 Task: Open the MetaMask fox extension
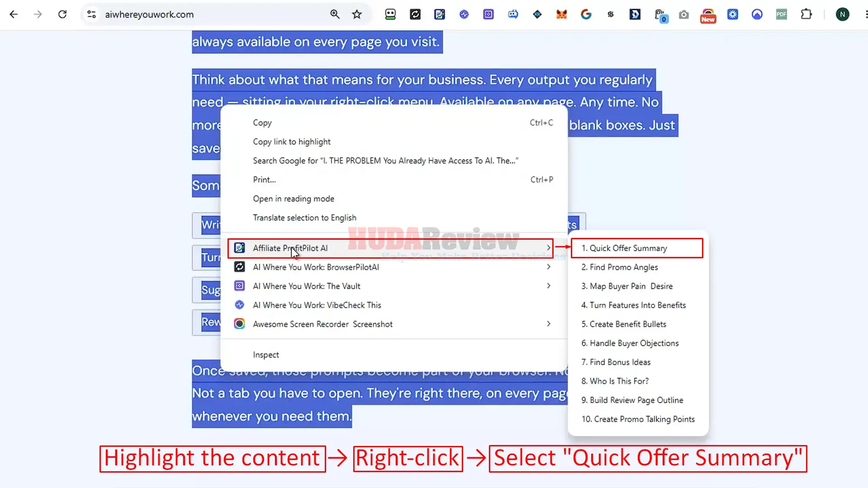pyautogui.click(x=562, y=14)
